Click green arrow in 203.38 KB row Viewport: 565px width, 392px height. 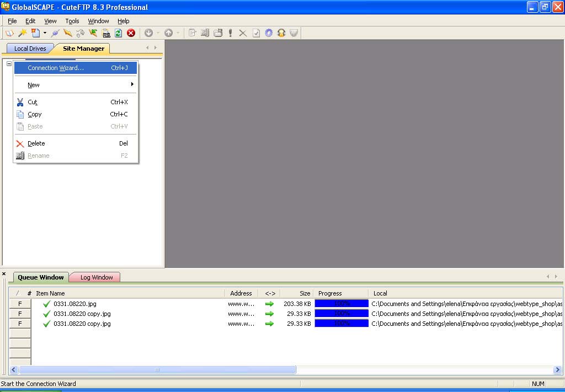point(269,304)
